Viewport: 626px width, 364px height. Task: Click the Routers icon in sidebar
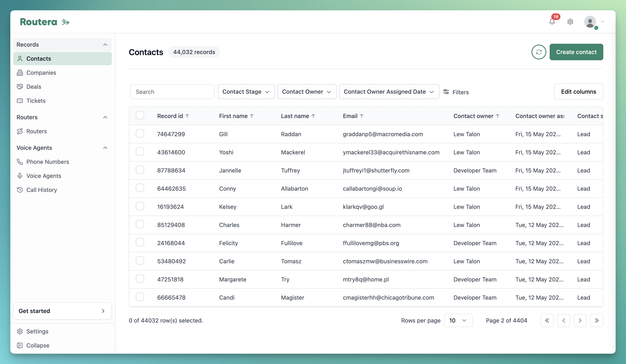click(x=20, y=131)
